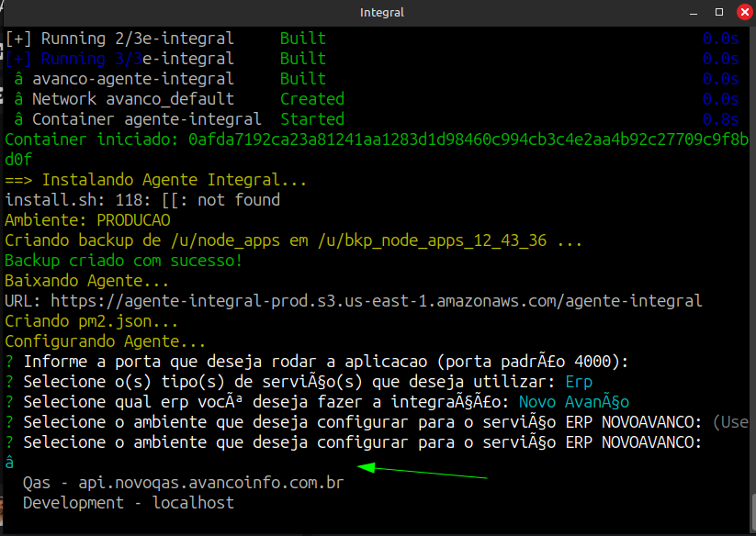
Task: Click the 0.8s timing for agente-integral container
Action: tap(720, 119)
